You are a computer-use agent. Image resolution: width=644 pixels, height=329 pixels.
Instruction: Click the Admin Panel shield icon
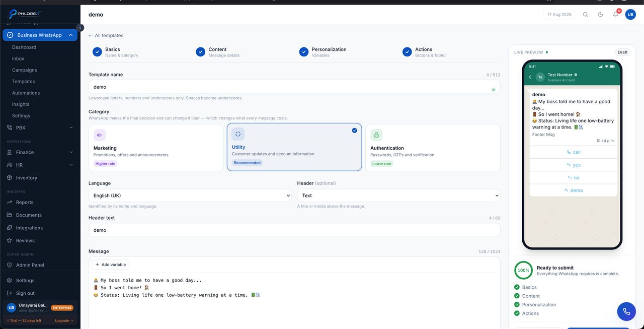10,265
